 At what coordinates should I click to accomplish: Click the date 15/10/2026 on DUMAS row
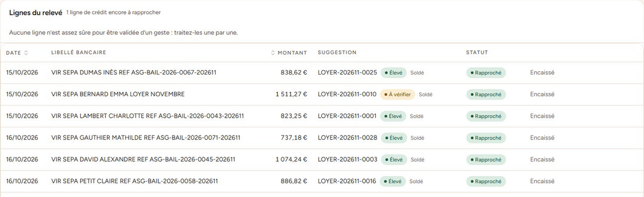coord(22,72)
